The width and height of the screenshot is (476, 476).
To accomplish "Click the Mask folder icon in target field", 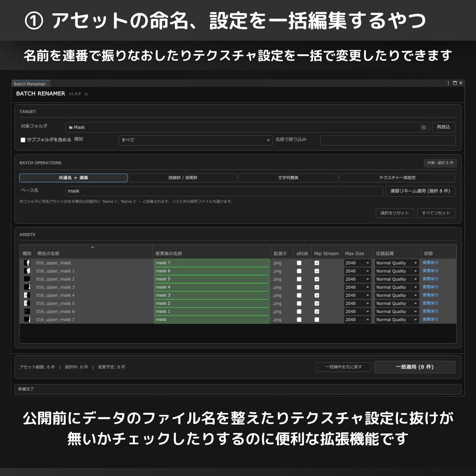I will point(71,127).
